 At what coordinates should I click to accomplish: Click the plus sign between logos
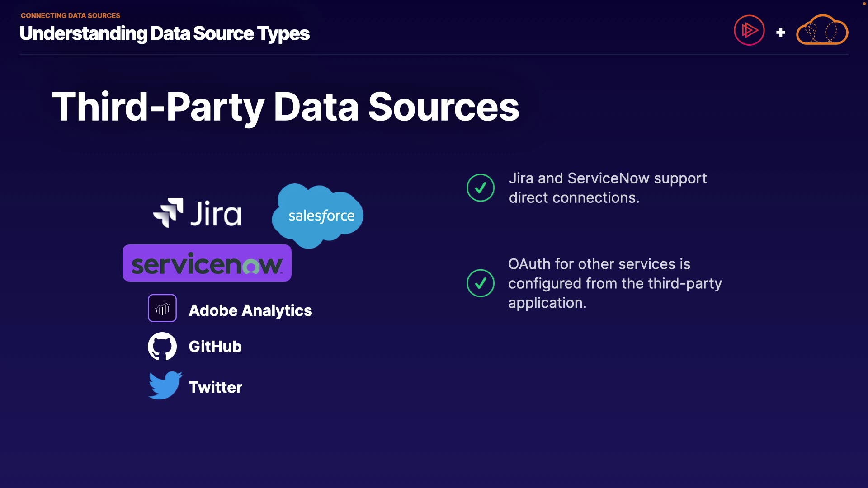[x=780, y=33]
